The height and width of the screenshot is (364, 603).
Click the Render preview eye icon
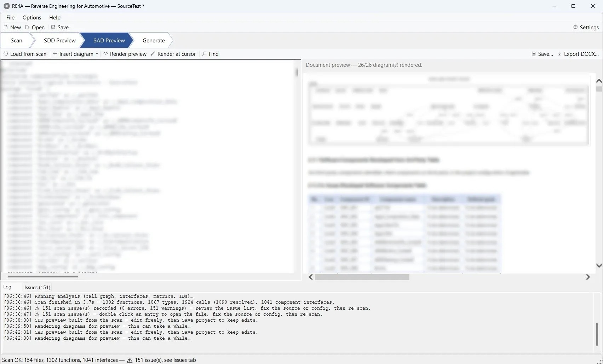105,54
